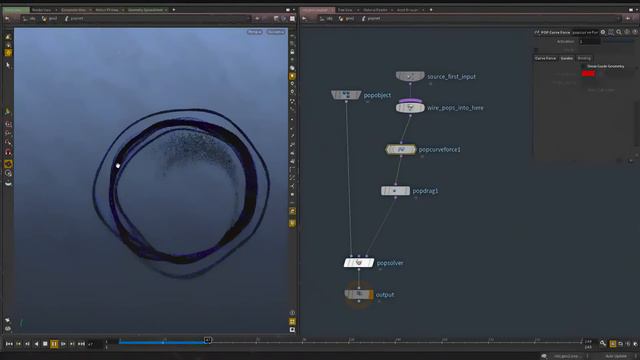Select the source_first_input node
640x360 pixels.
click(x=410, y=76)
